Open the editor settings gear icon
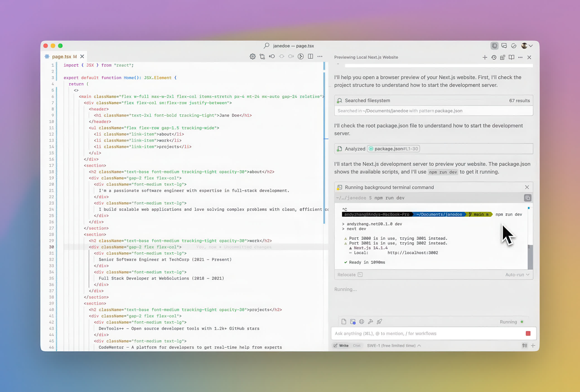580x392 pixels. [253, 57]
